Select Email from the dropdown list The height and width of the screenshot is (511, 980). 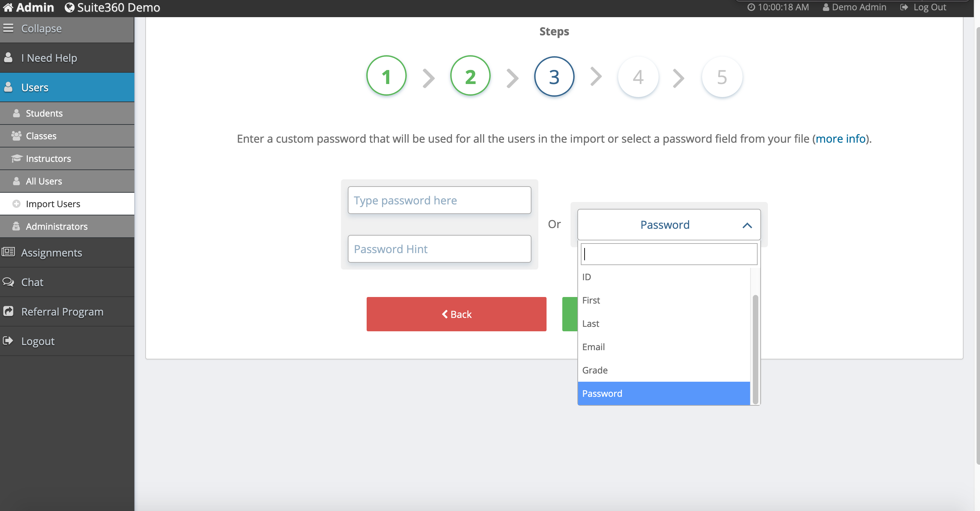593,347
